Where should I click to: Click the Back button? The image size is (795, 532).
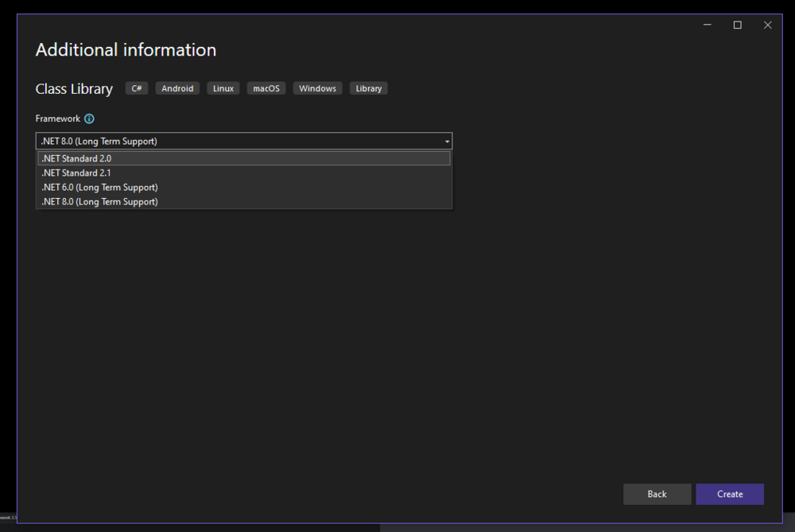(x=657, y=494)
